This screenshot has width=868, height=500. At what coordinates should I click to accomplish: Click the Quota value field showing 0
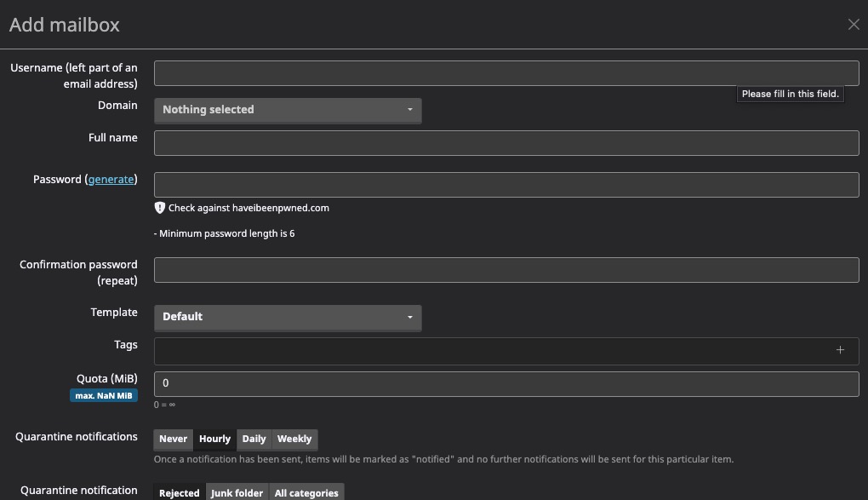tap(506, 383)
